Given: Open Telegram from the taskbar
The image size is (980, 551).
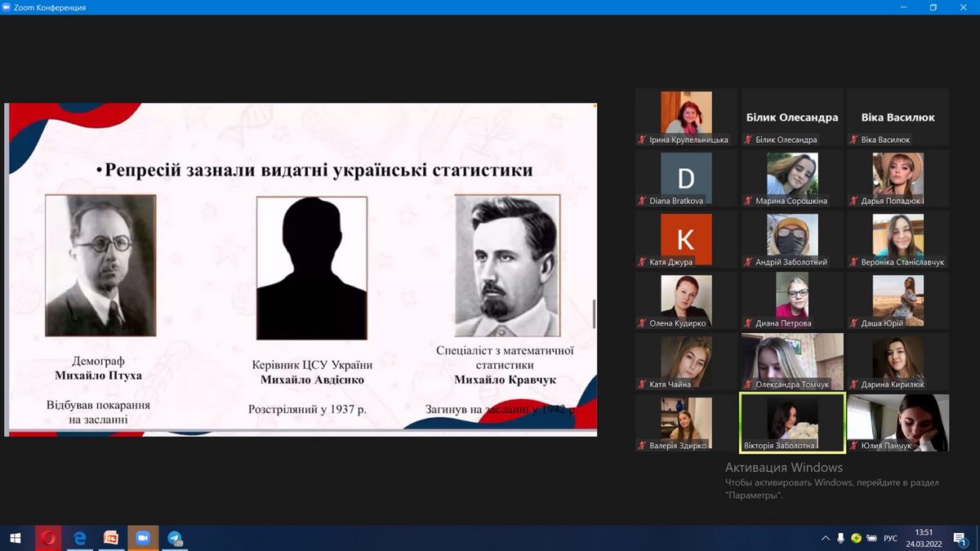Looking at the screenshot, I should [x=175, y=538].
